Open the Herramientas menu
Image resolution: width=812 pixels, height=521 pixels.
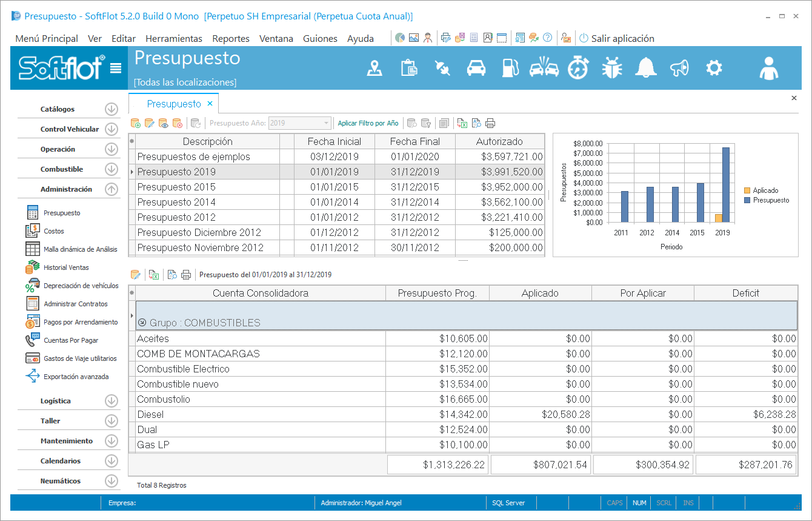(x=174, y=38)
